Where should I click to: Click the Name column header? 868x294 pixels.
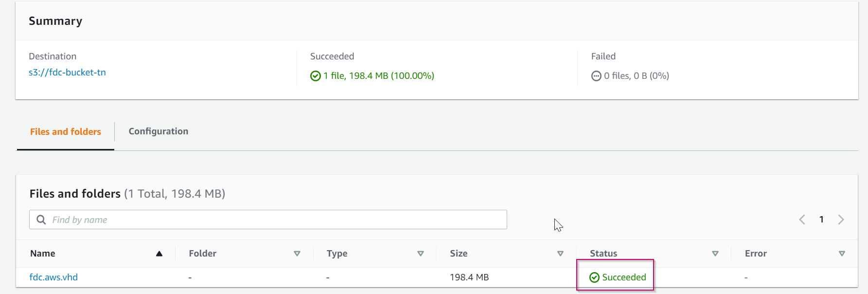pyautogui.click(x=43, y=254)
